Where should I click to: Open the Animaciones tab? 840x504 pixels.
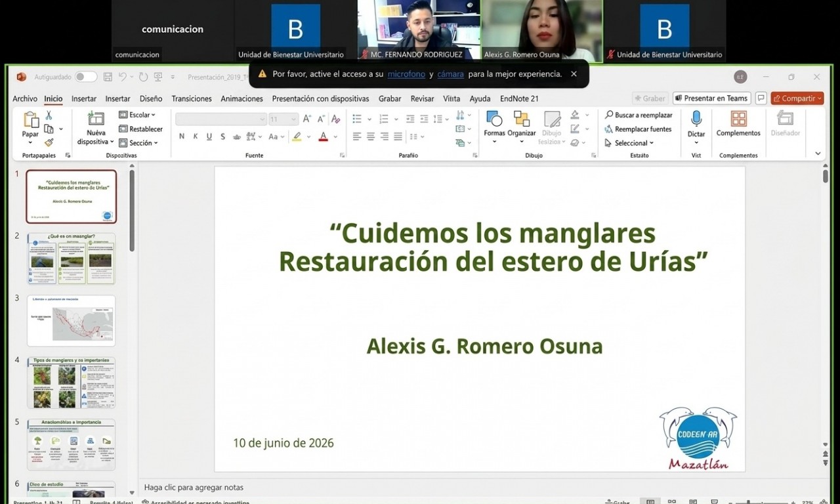pos(241,98)
